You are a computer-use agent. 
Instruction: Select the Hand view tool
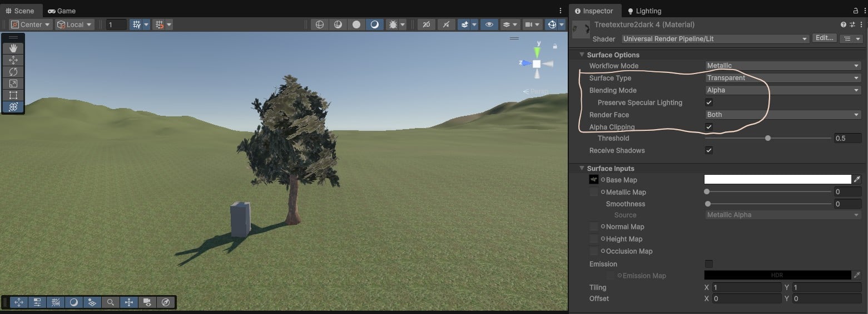pyautogui.click(x=13, y=48)
